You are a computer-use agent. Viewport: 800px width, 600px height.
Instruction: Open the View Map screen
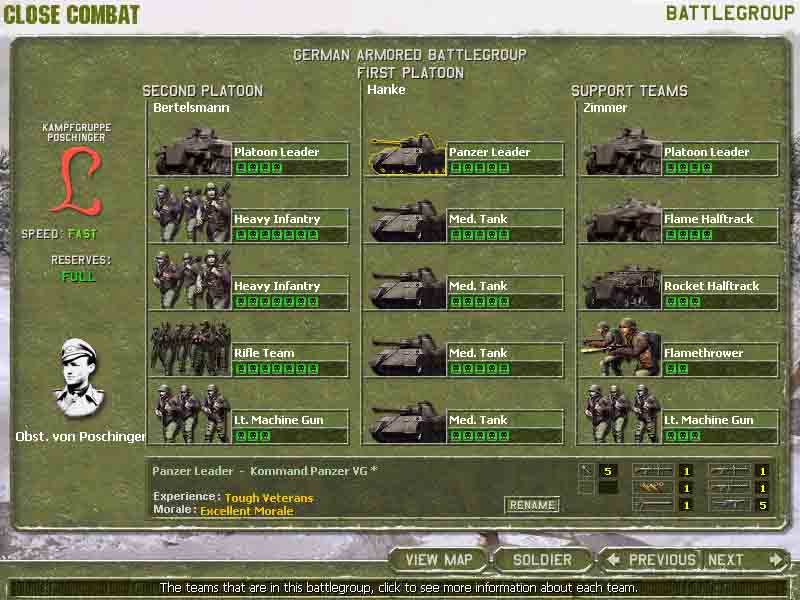tap(438, 560)
